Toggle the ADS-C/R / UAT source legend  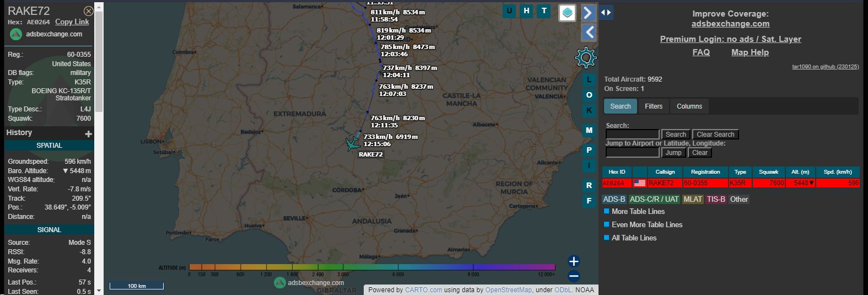654,199
